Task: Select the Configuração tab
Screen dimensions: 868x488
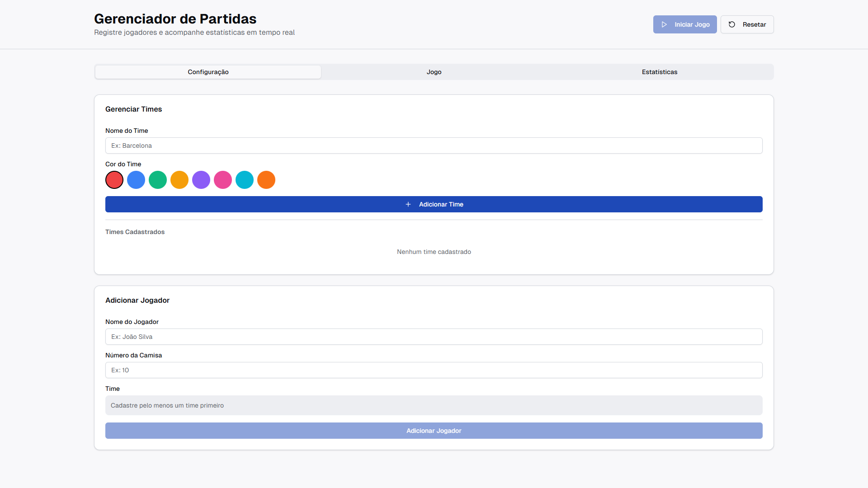Action: tap(208, 72)
